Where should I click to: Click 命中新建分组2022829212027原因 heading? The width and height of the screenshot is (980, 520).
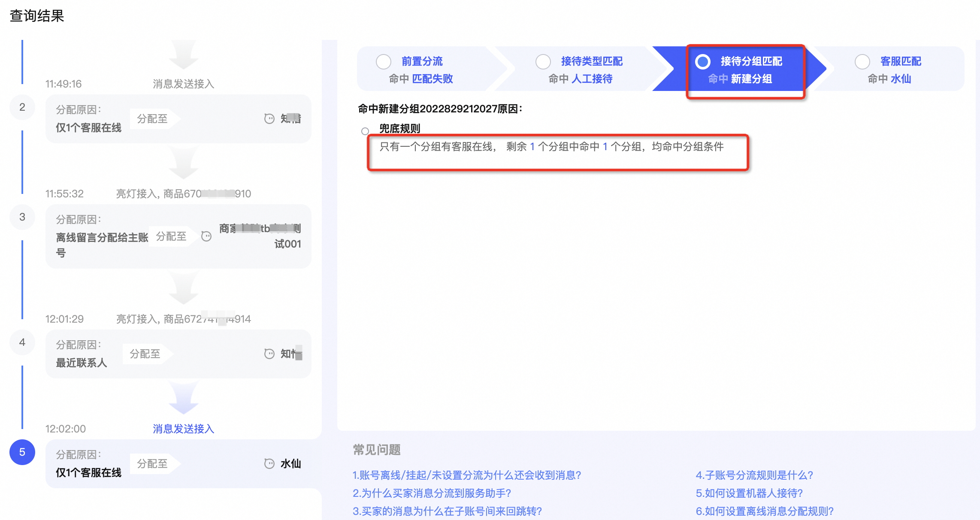pos(440,109)
